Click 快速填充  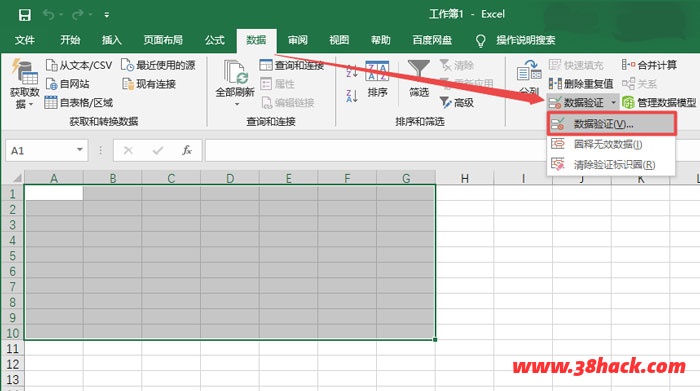pos(576,66)
